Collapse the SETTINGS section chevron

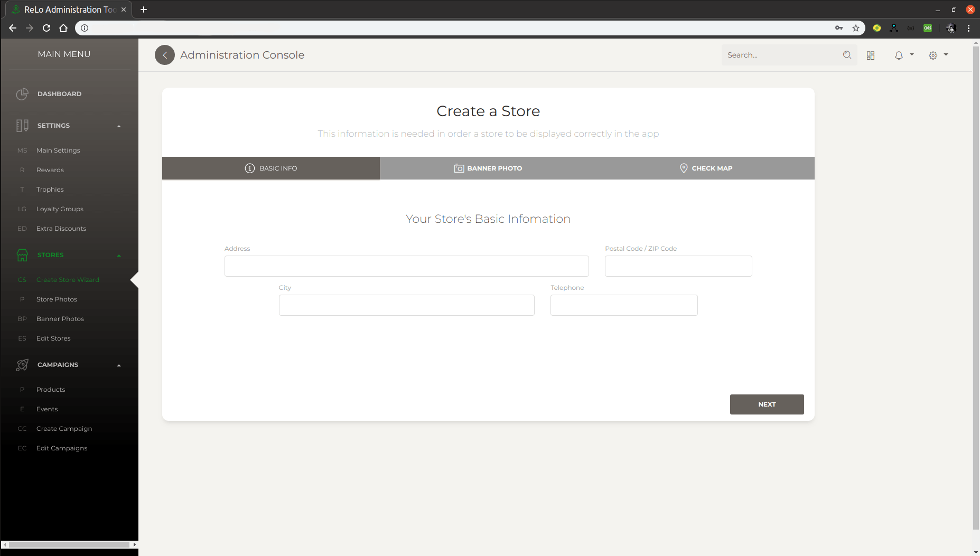[118, 126]
